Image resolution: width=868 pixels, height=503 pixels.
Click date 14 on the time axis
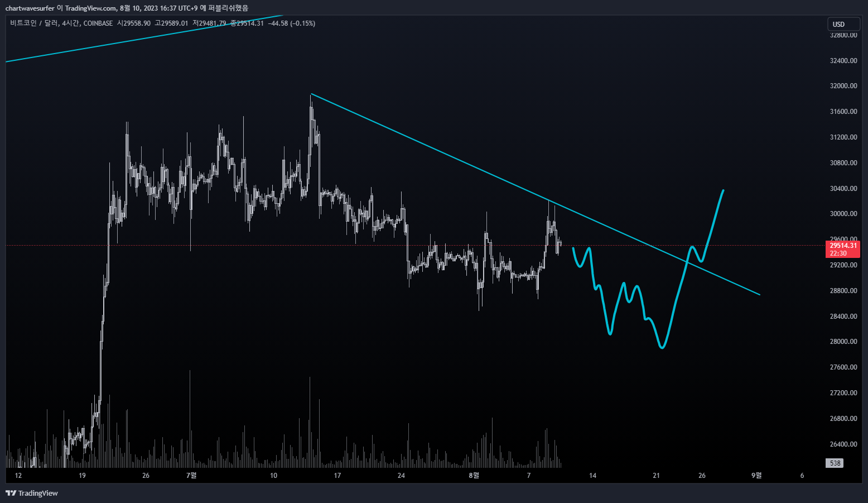[592, 476]
